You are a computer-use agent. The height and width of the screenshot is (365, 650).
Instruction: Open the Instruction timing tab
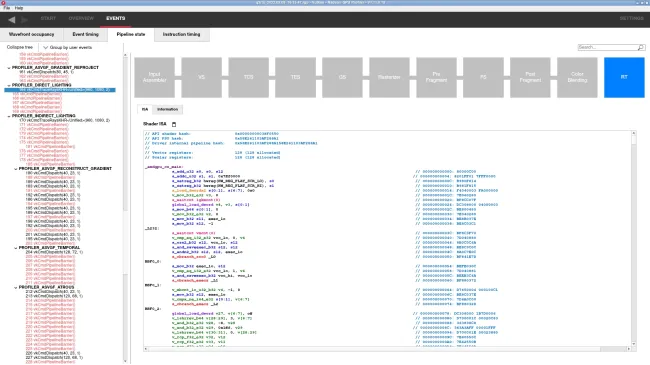(x=181, y=34)
